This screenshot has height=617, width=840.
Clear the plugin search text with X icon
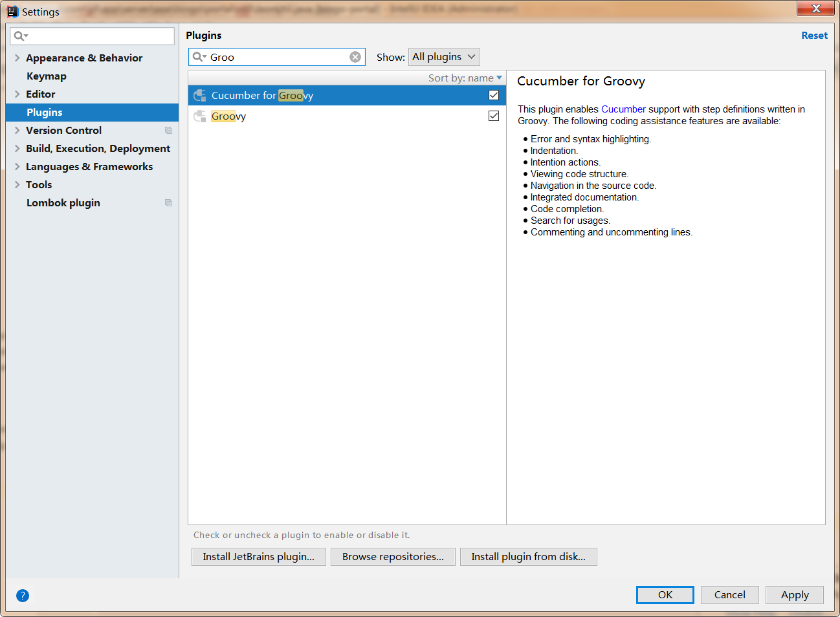(355, 57)
